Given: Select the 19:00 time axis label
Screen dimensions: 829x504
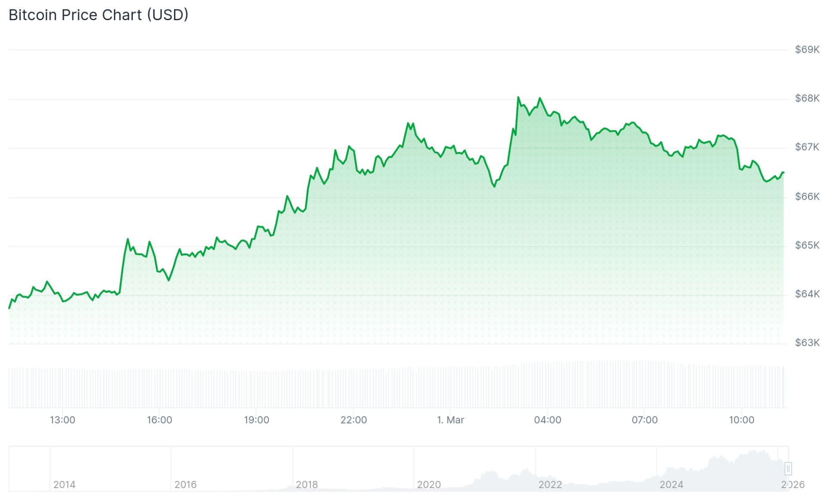Looking at the screenshot, I should pyautogui.click(x=256, y=420).
